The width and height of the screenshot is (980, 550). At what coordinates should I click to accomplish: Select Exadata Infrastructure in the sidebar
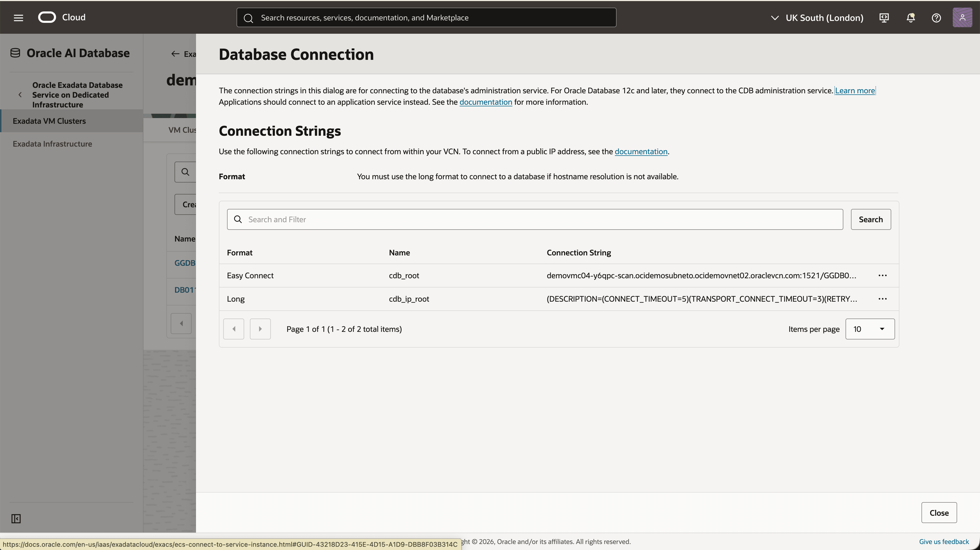tap(53, 144)
